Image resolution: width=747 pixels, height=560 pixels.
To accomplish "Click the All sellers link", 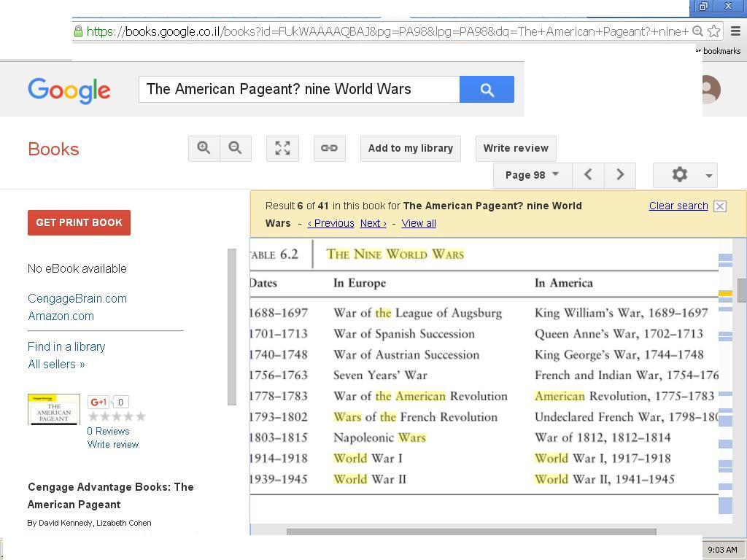I will 56,365.
